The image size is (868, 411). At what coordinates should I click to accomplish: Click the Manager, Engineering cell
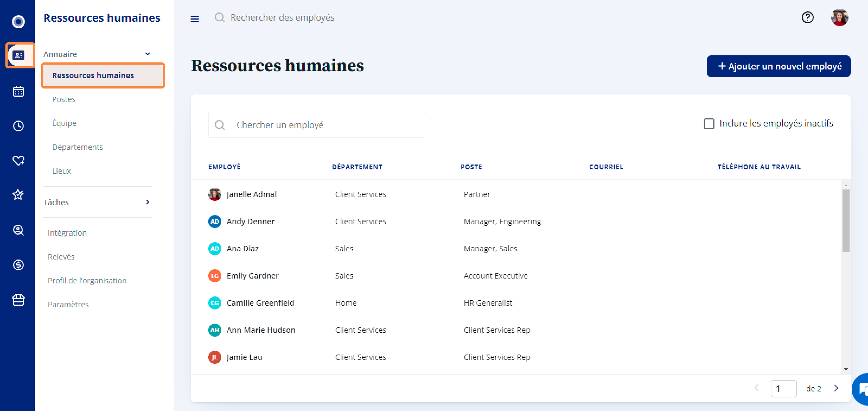(x=502, y=222)
